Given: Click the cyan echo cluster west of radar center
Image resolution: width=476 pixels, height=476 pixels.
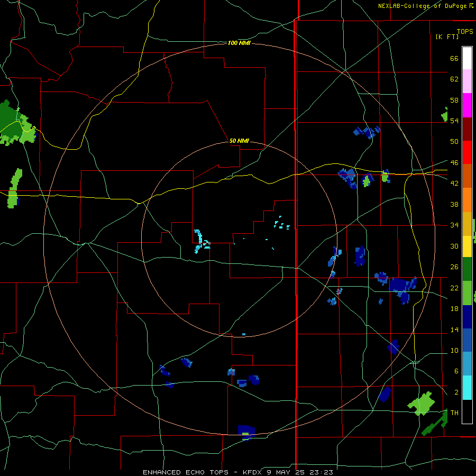Looking at the screenshot, I should tap(201, 241).
